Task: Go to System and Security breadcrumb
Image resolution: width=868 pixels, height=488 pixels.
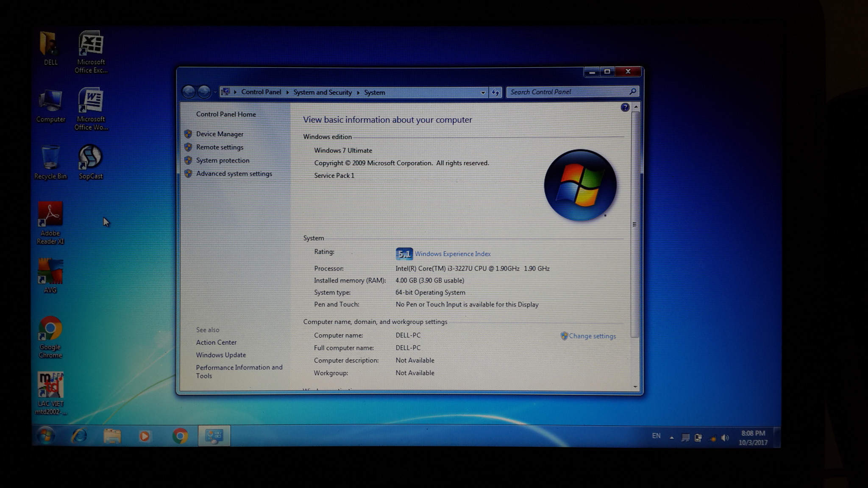Action: tap(323, 92)
